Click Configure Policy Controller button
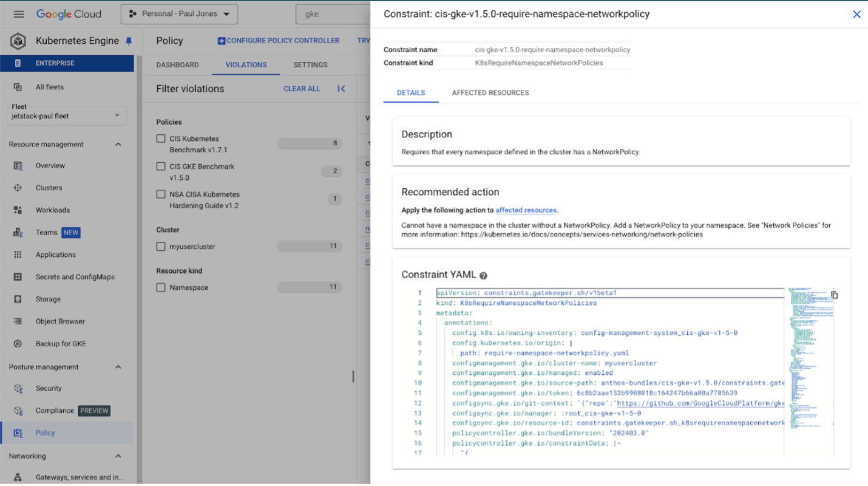The image size is (868, 486). click(279, 41)
